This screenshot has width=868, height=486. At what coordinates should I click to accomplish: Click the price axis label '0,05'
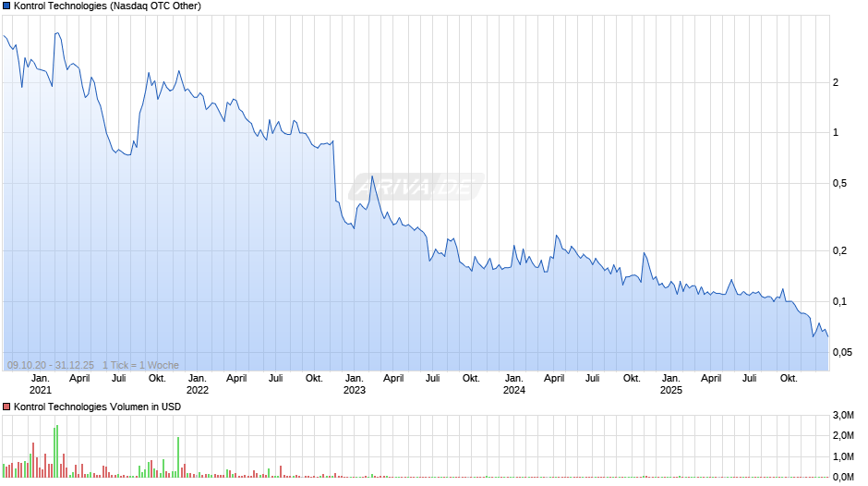[842, 352]
